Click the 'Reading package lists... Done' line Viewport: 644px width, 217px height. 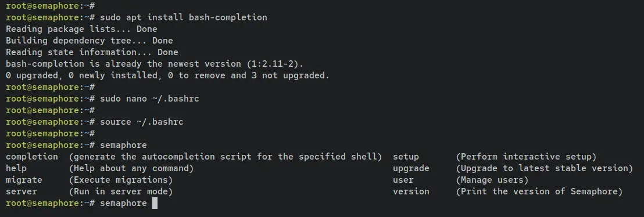[81, 29]
